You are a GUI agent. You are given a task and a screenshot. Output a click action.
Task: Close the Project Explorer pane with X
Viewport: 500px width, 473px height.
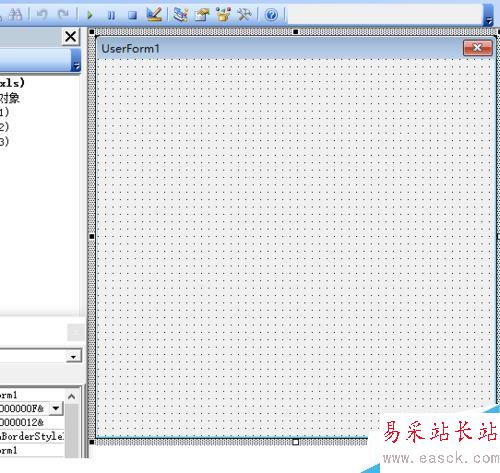coord(71,36)
